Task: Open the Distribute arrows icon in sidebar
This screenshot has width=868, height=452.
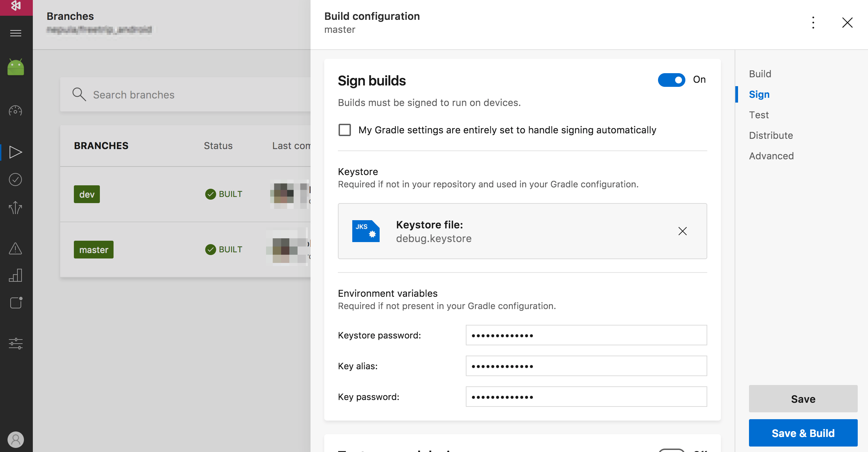Action: tap(16, 208)
